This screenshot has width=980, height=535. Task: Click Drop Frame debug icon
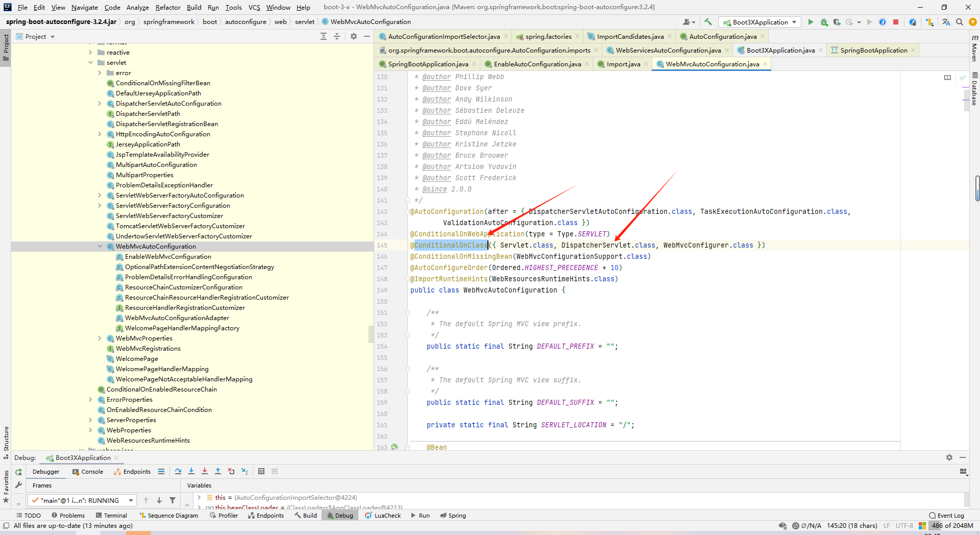[x=231, y=471]
